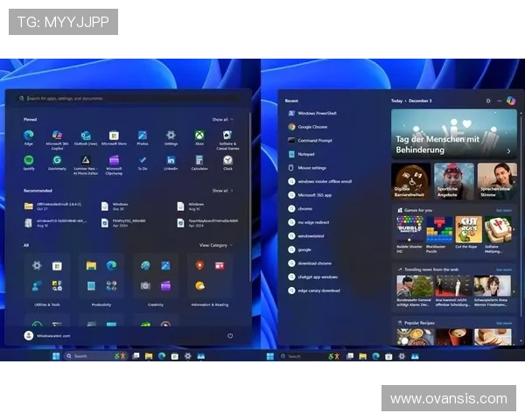
Task: Click See more beside Games for you
Action: 503,210
